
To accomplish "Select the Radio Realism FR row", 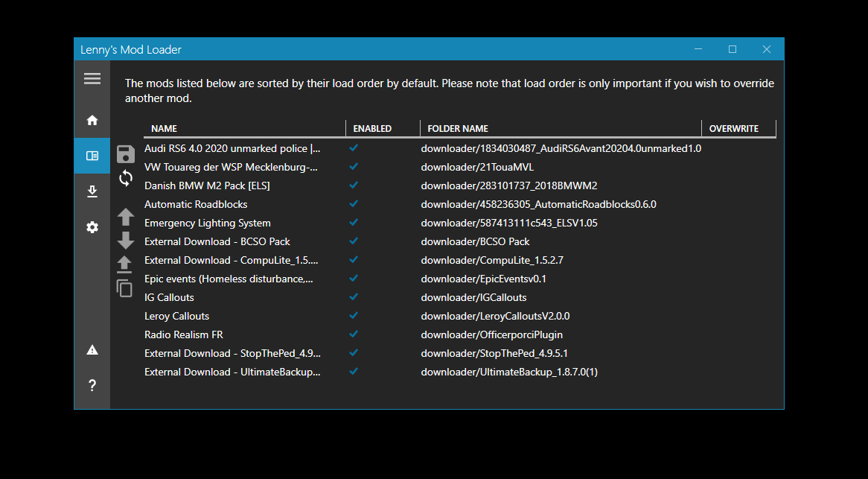I will coord(184,334).
